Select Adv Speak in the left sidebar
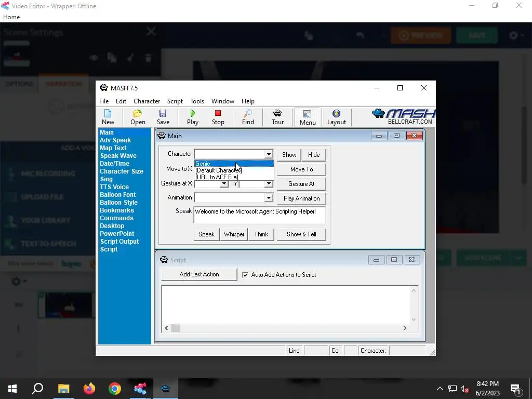This screenshot has height=399, width=532. tap(115, 140)
